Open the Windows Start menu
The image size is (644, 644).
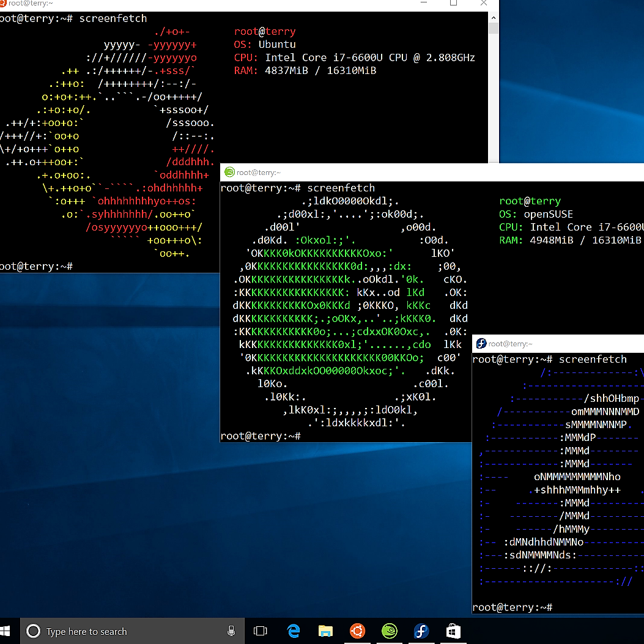[5, 631]
